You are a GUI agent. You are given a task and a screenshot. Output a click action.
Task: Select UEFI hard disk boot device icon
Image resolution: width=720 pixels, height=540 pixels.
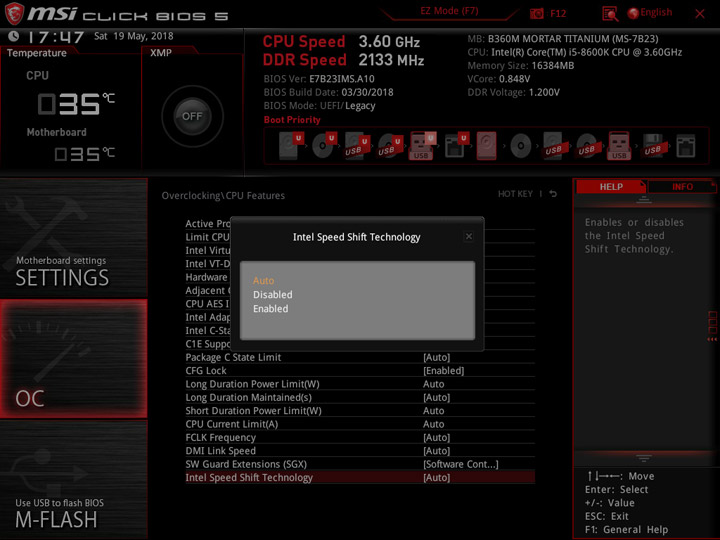(291, 146)
